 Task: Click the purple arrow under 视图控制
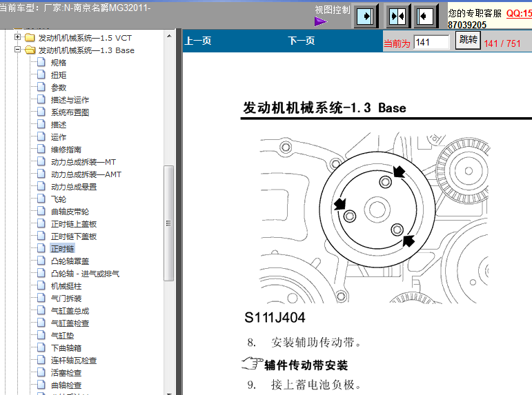point(320,21)
